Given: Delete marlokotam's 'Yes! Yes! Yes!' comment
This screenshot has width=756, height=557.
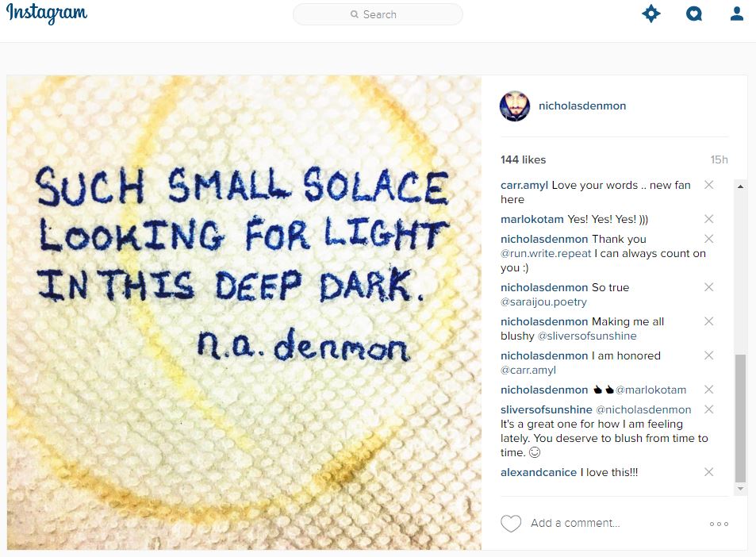Looking at the screenshot, I should (708, 219).
